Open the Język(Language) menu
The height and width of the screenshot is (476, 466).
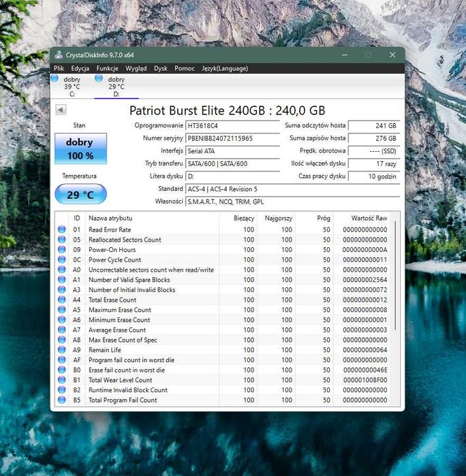pos(225,68)
